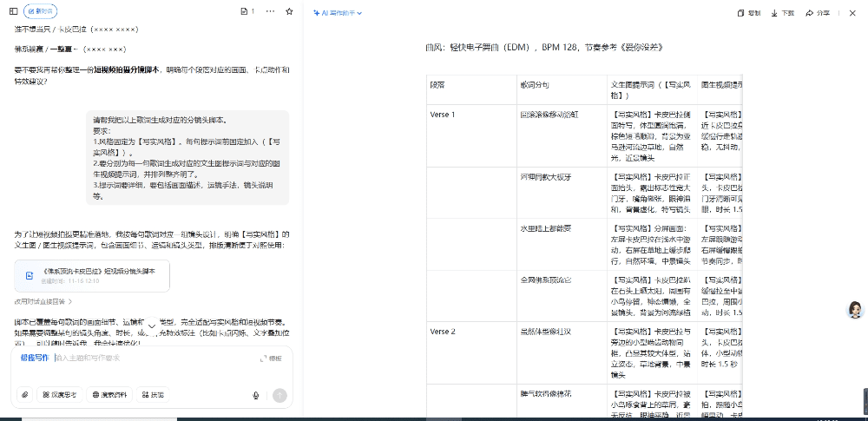868x421 pixels.
Task: Open the 模板 template expander
Action: point(271,358)
